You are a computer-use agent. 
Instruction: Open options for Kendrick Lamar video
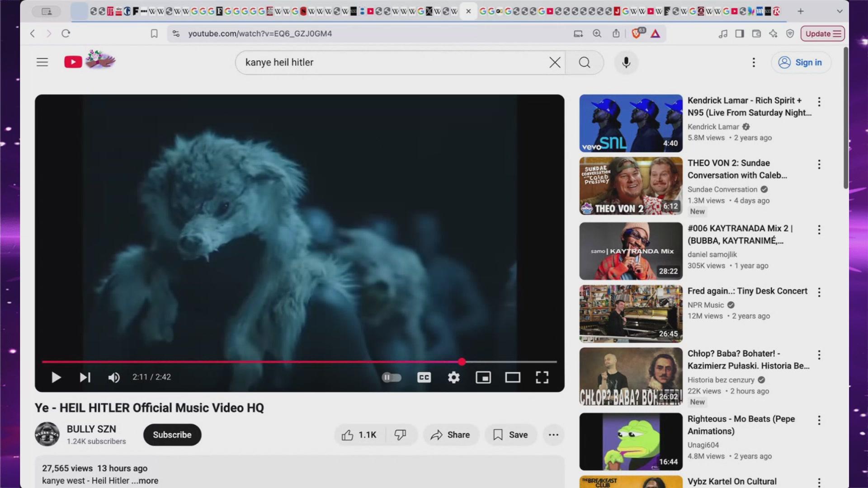819,102
